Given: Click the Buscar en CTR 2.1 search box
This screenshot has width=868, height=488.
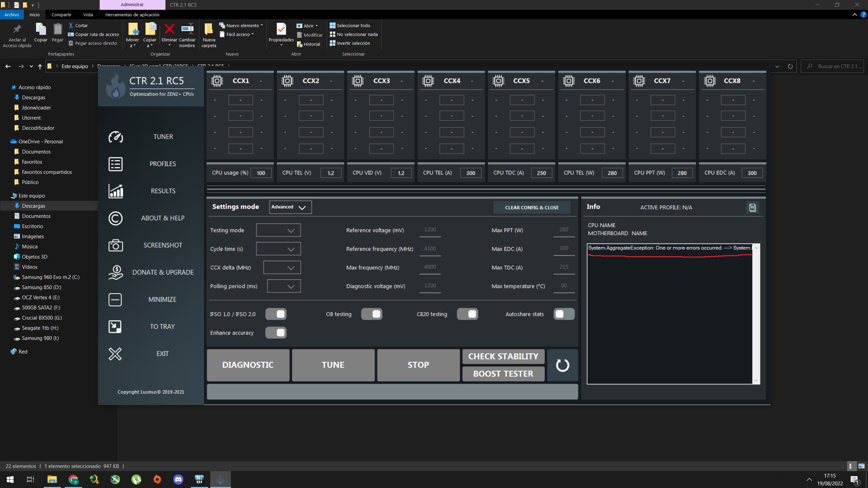Looking at the screenshot, I should [x=832, y=66].
